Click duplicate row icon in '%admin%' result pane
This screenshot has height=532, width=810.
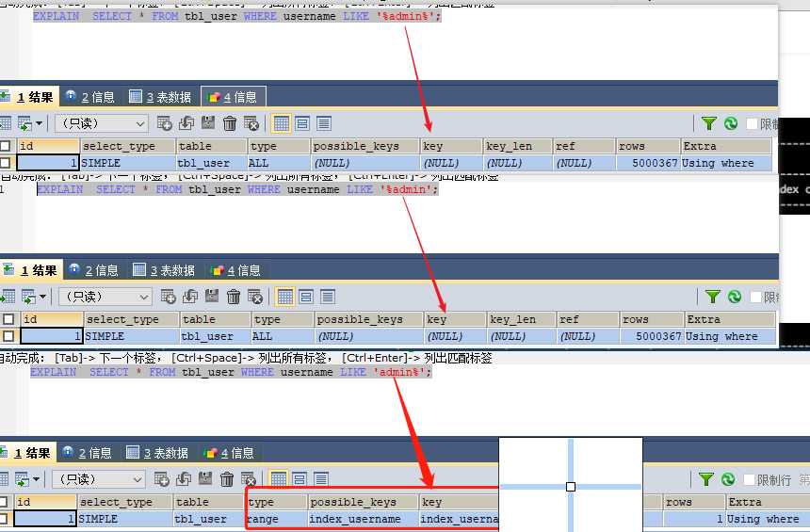click(186, 123)
